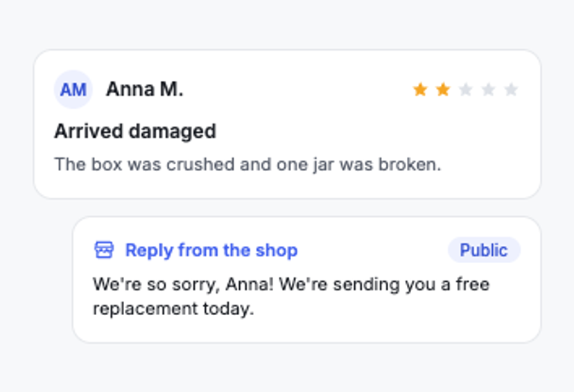Click the third gray rating star
574x392 pixels.
(466, 89)
